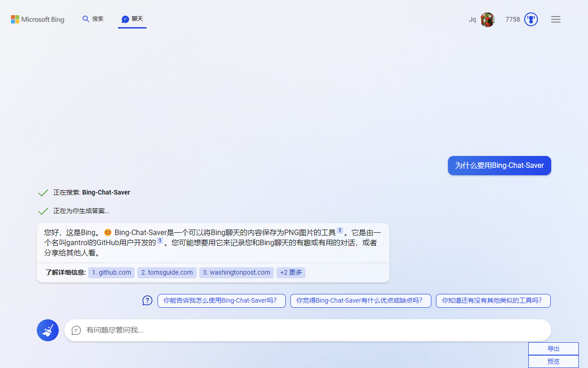588x368 pixels.
Task: Choose suggestion 你知道还有没有其他类似的工具吗
Action: (x=493, y=301)
